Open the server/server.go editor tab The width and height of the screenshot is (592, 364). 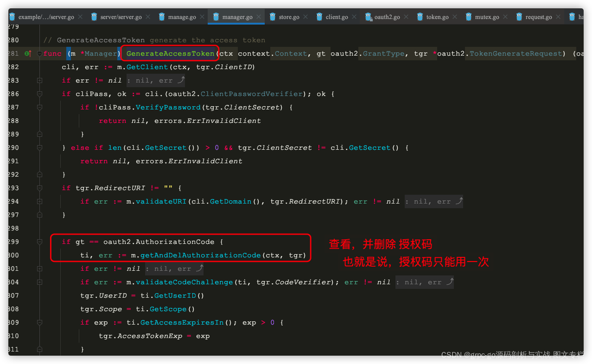point(121,17)
